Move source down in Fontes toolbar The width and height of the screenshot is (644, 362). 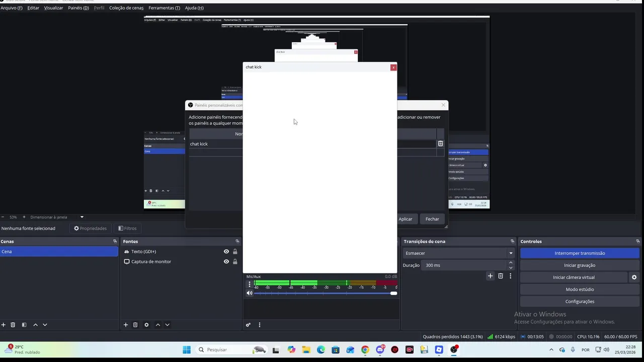[x=167, y=325]
